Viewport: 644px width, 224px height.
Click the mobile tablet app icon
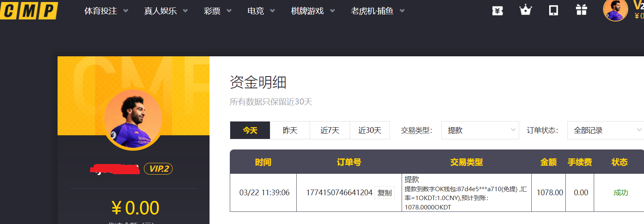pos(553,10)
